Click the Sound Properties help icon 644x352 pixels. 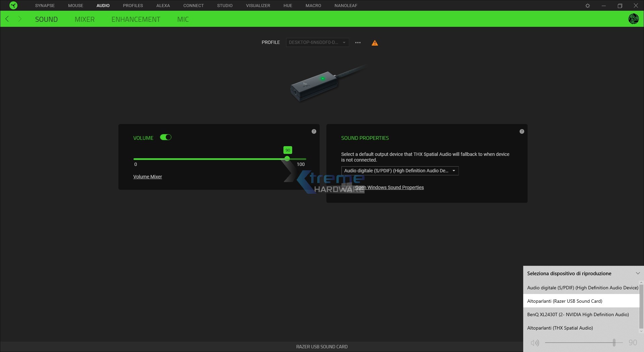click(x=522, y=131)
